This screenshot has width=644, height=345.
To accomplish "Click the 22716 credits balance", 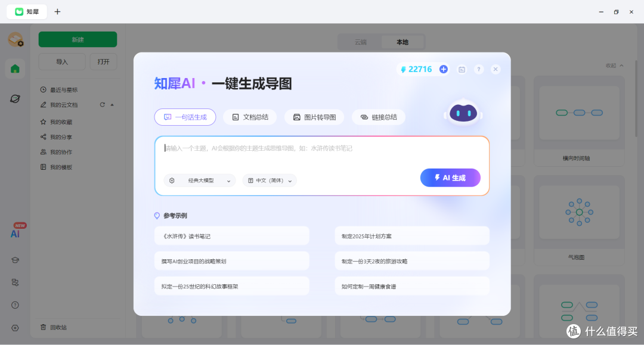I will tap(416, 69).
